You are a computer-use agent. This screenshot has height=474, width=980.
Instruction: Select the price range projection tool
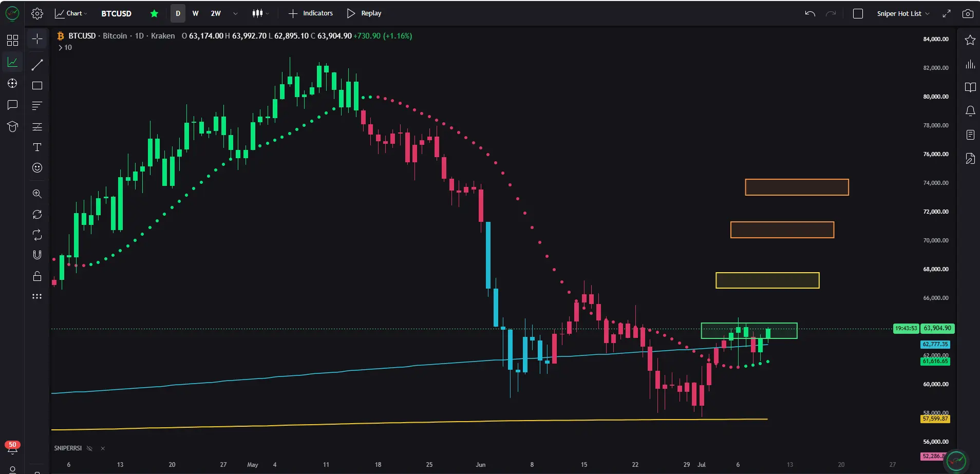click(x=37, y=126)
